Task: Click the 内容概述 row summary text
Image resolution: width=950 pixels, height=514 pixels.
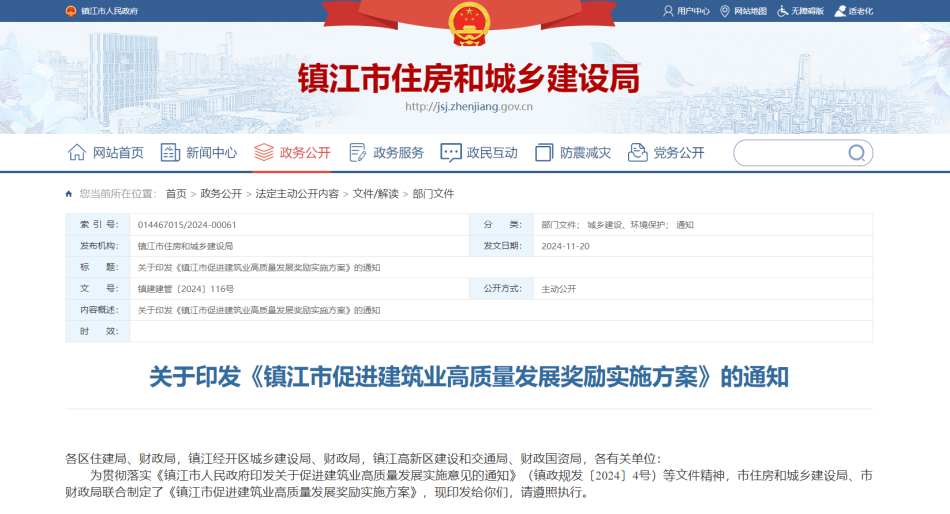Action: (259, 310)
